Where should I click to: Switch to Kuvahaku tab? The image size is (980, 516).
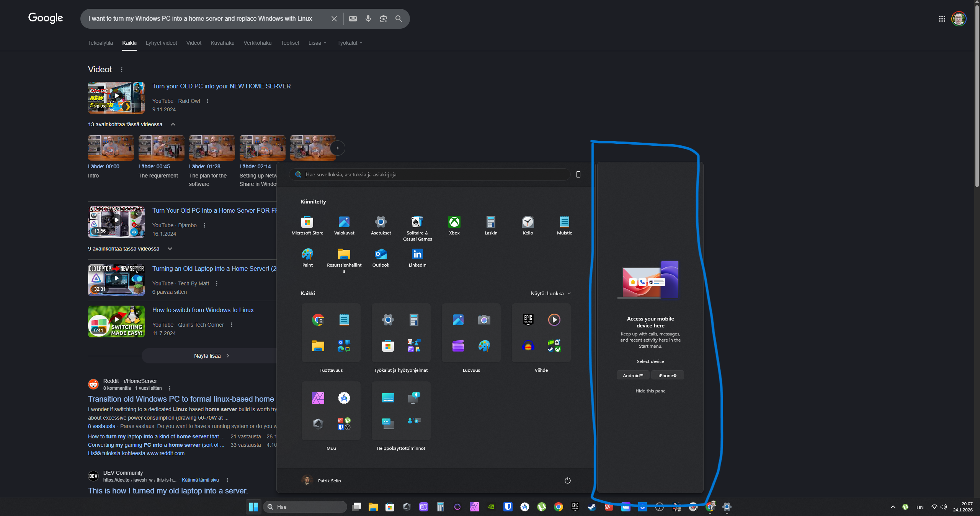222,43
